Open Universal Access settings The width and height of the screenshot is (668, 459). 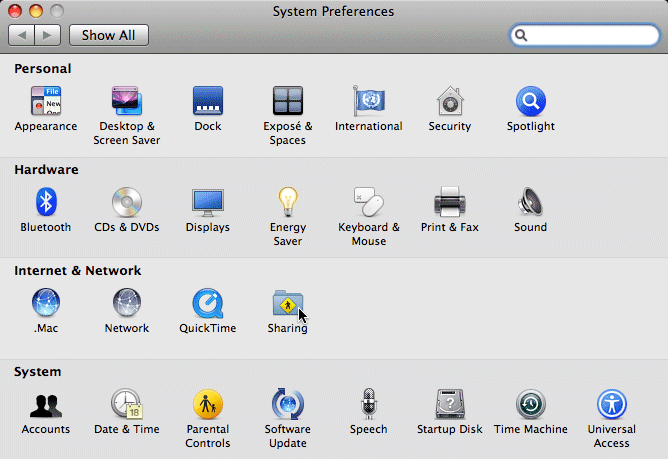pyautogui.click(x=611, y=405)
